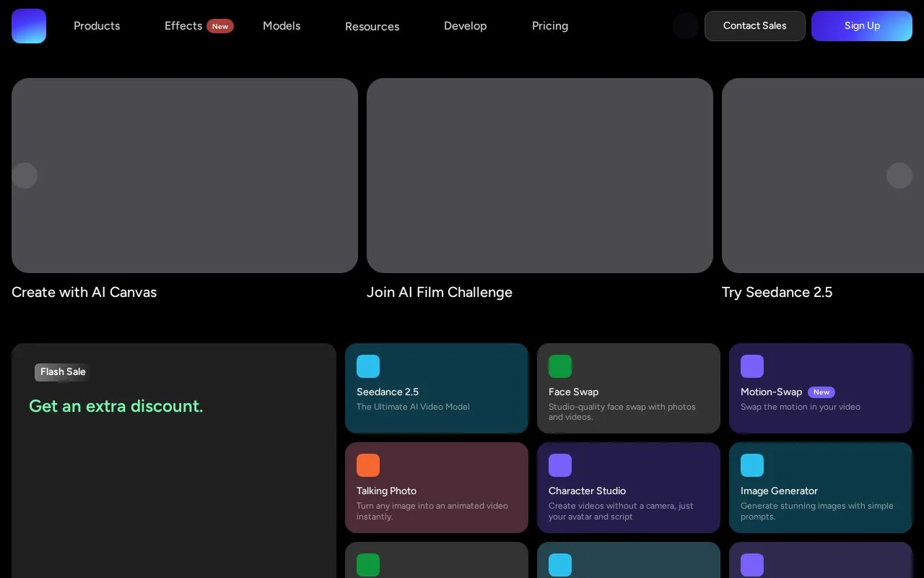Image resolution: width=924 pixels, height=578 pixels.
Task: Go to the Pricing page
Action: coord(550,26)
